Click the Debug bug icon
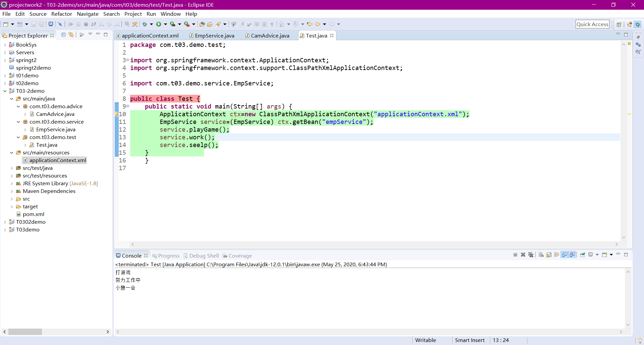The width and height of the screenshot is (644, 345). (x=145, y=24)
